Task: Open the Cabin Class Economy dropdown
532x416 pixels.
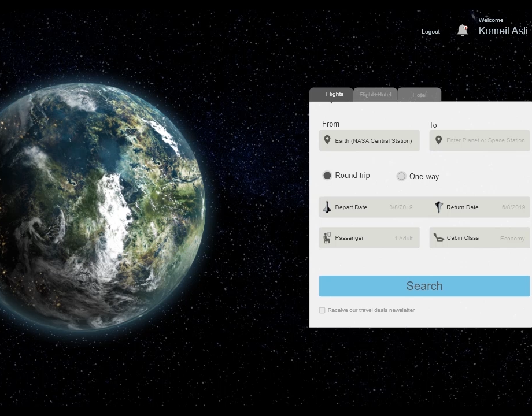Action: 479,237
